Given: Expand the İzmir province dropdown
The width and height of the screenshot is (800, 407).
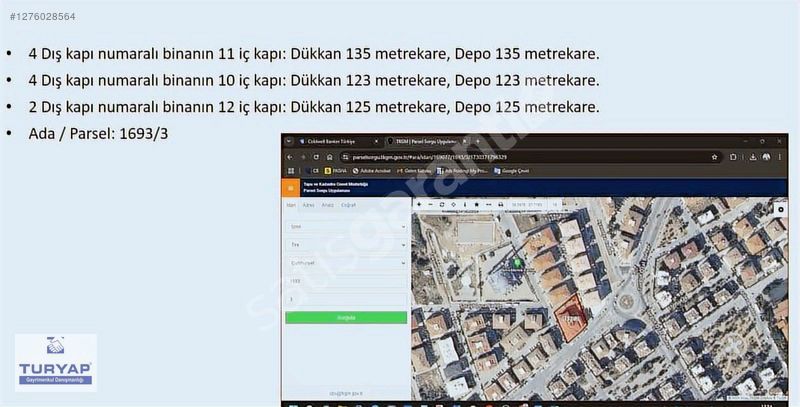Looking at the screenshot, I should (x=346, y=227).
